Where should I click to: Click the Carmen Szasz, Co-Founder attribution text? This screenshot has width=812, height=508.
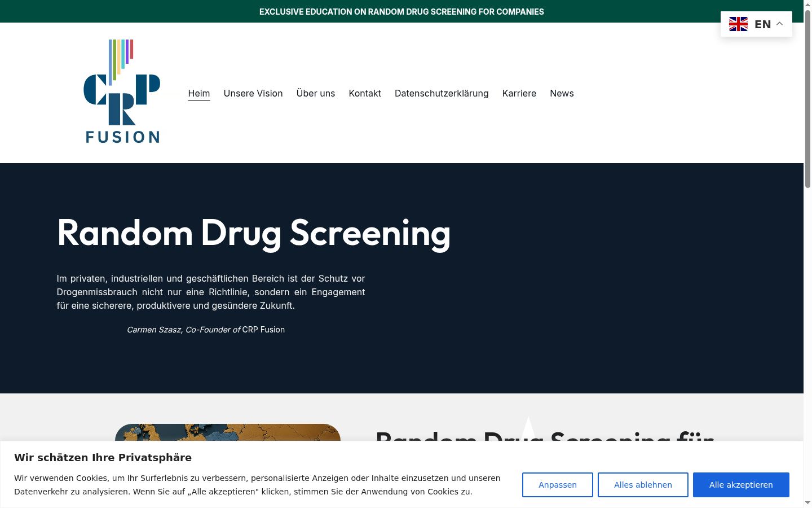pos(184,330)
